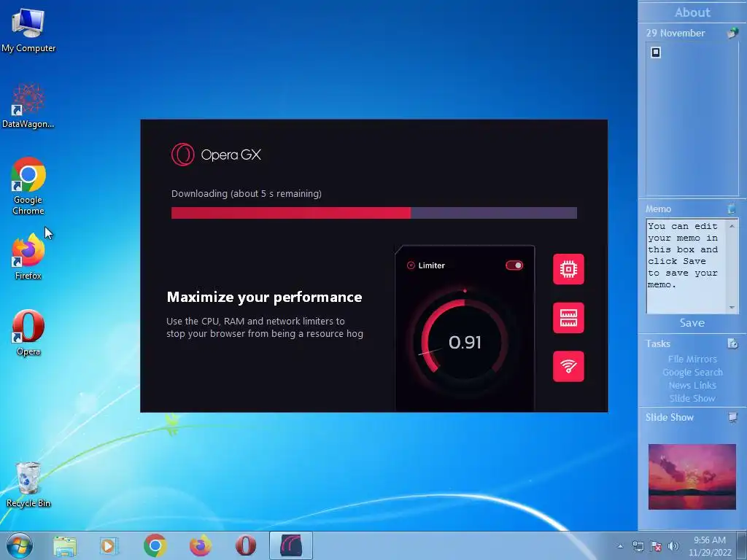The image size is (747, 560).
Task: Open the DataWagon desktop shortcut
Action: (28, 106)
